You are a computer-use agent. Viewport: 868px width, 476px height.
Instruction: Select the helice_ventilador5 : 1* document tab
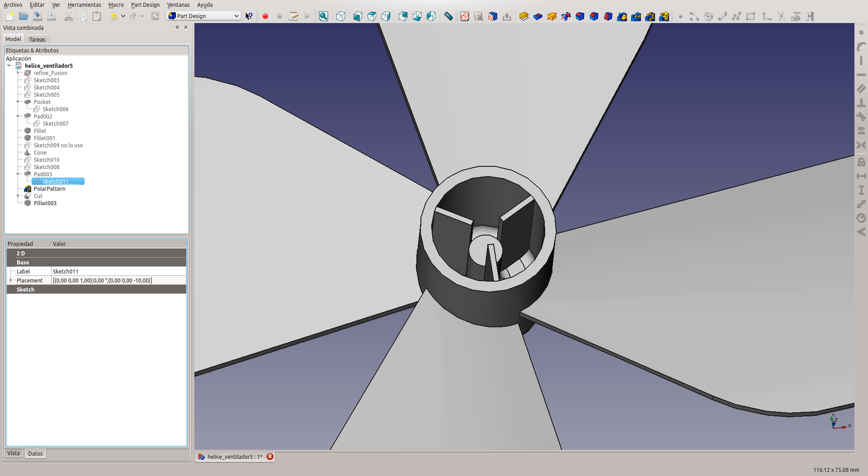[x=235, y=457]
